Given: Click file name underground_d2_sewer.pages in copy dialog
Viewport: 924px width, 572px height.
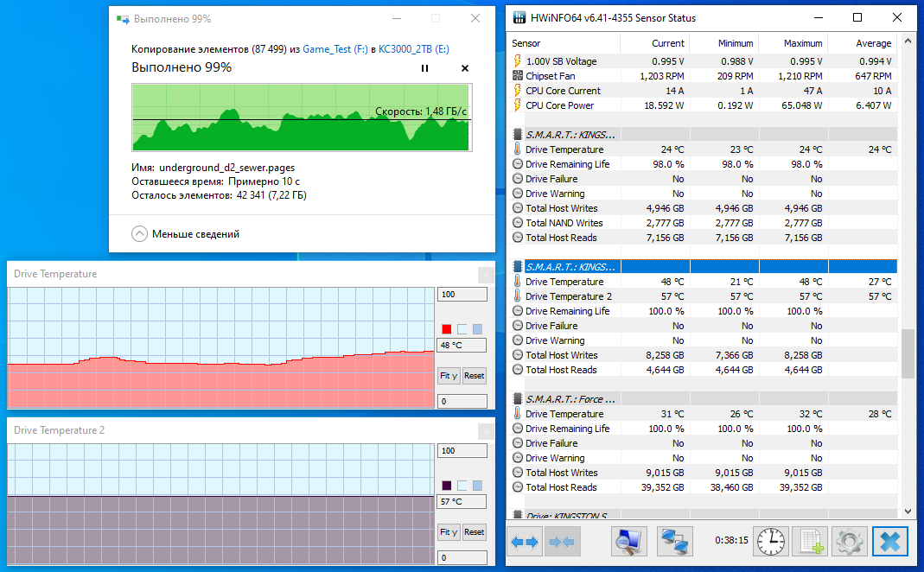Looking at the screenshot, I should [x=226, y=168].
